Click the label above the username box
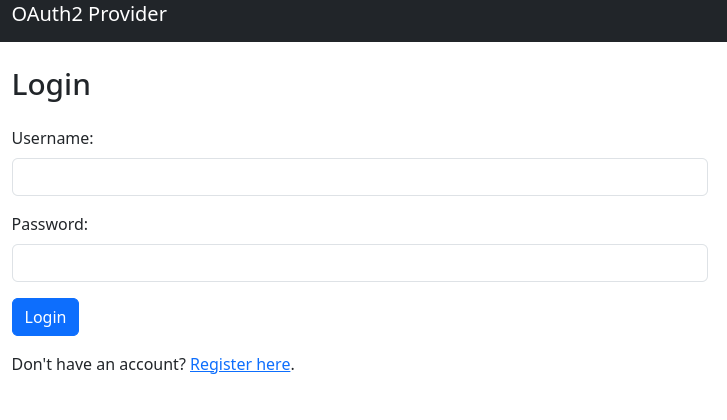The image size is (727, 420). 53,138
